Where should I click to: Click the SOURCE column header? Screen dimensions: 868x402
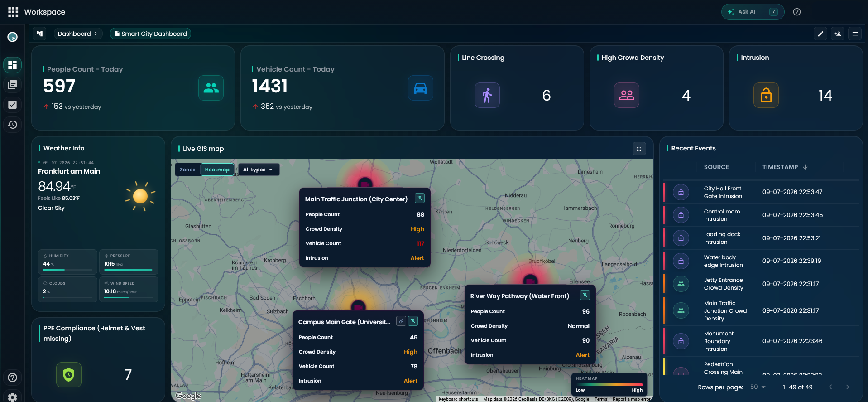click(716, 167)
